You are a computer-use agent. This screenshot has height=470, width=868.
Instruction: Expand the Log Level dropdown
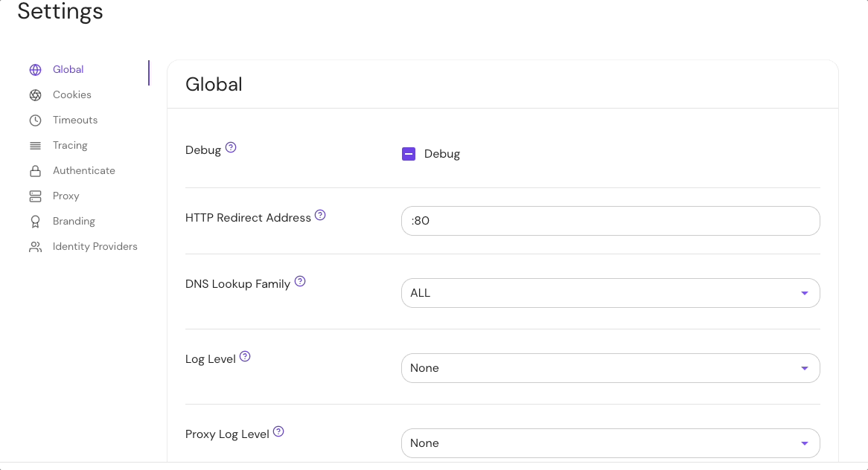coord(610,368)
